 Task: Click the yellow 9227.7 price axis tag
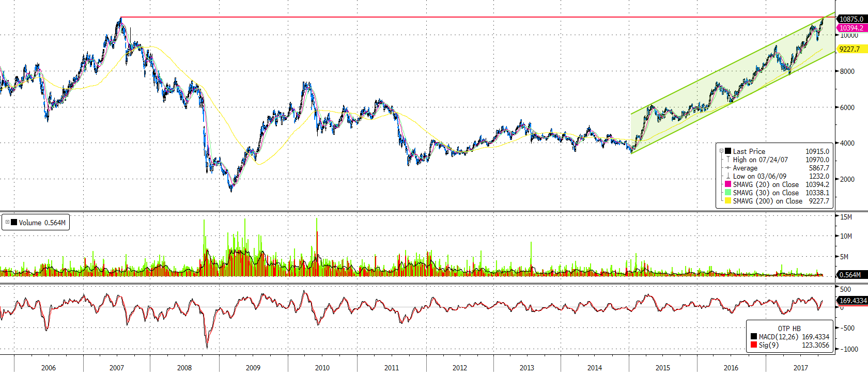coord(851,49)
